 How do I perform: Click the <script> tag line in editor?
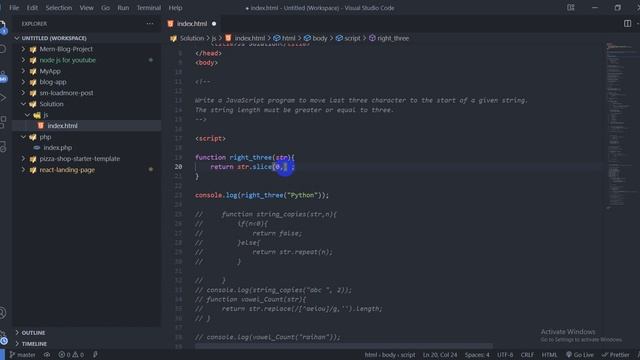[x=210, y=138]
